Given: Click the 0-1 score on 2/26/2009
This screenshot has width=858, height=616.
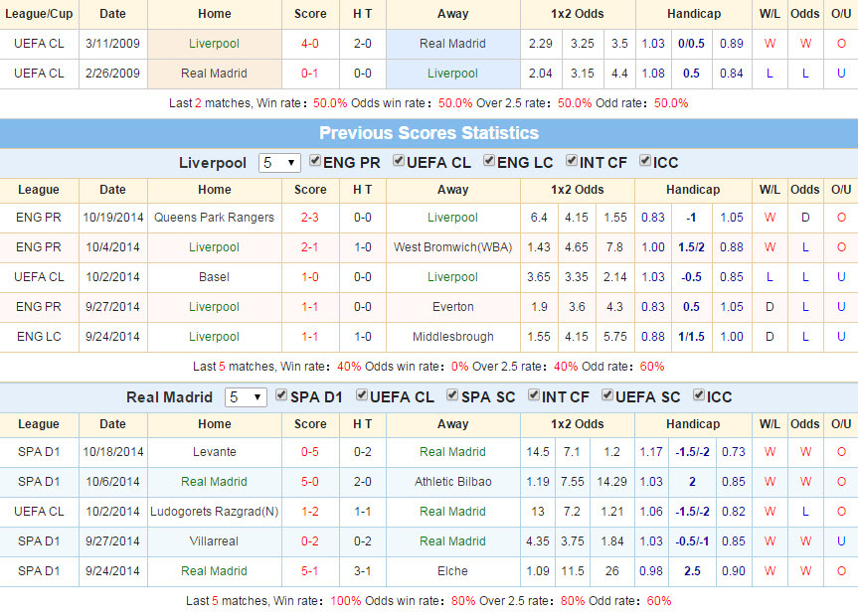Looking at the screenshot, I should click(x=310, y=74).
